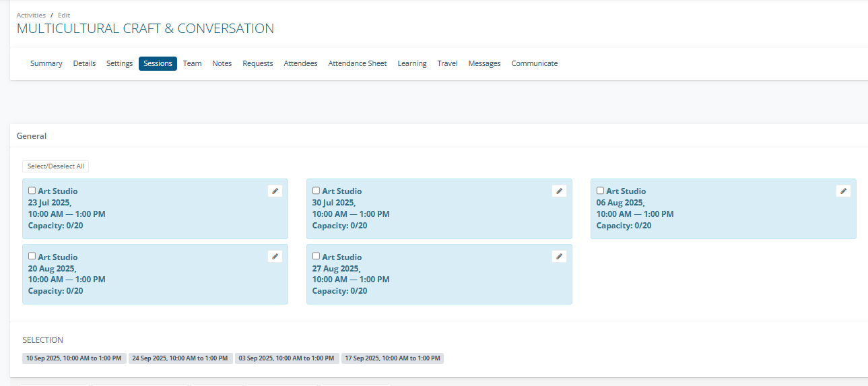This screenshot has height=386, width=868.
Task: Switch to the Attendees tab
Action: coord(300,63)
